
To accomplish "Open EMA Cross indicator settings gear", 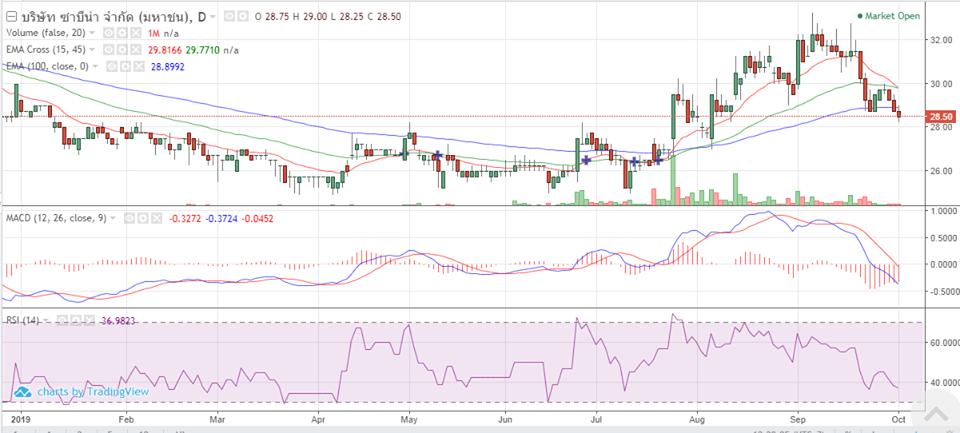I will (120, 49).
